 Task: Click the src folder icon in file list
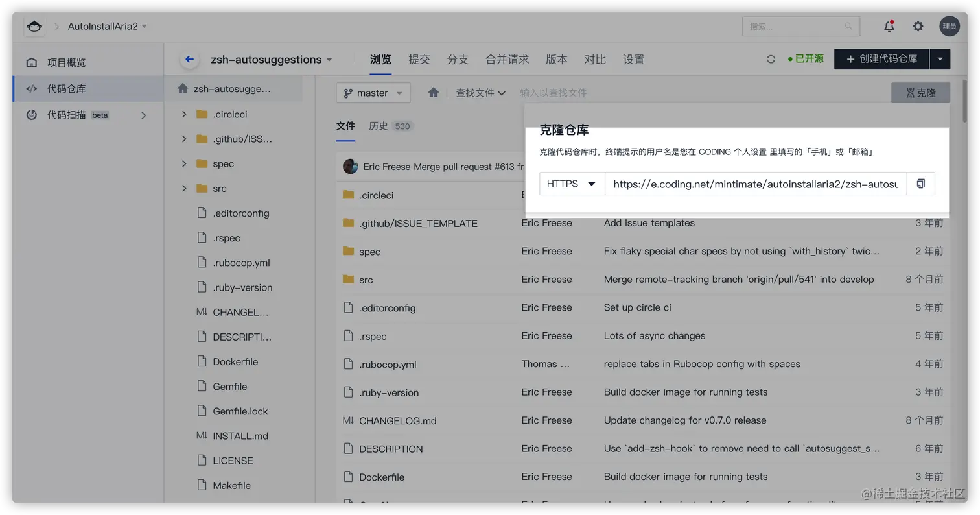tap(348, 280)
